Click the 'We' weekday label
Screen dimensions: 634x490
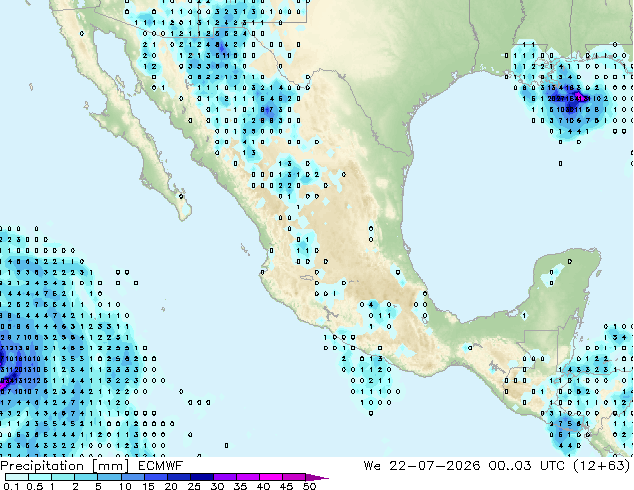tap(372, 466)
